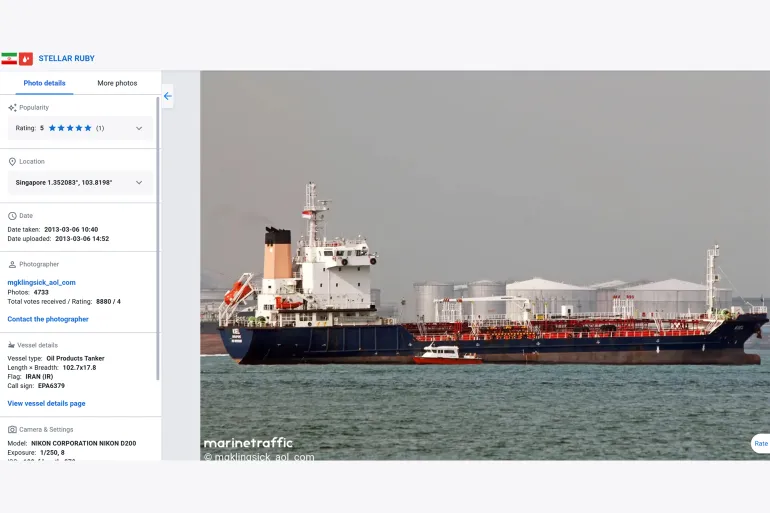770x513 pixels.
Task: Switch to the Photo details tab
Action: (x=45, y=83)
